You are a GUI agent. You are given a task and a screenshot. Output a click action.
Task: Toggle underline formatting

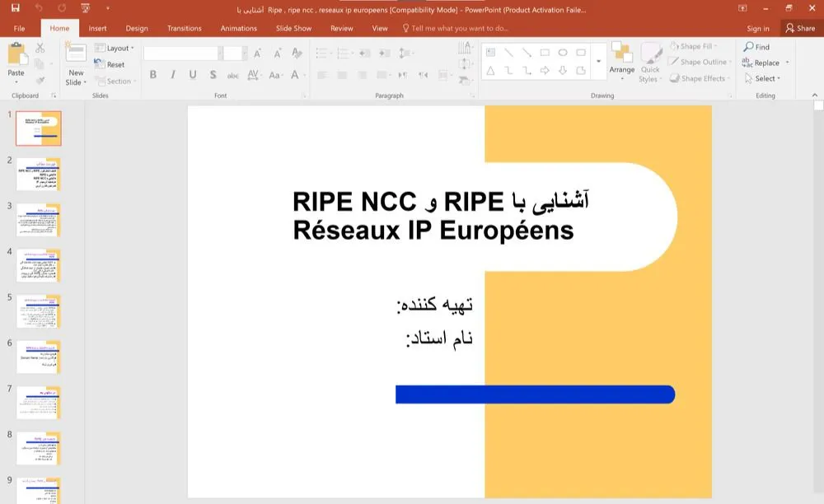click(191, 74)
